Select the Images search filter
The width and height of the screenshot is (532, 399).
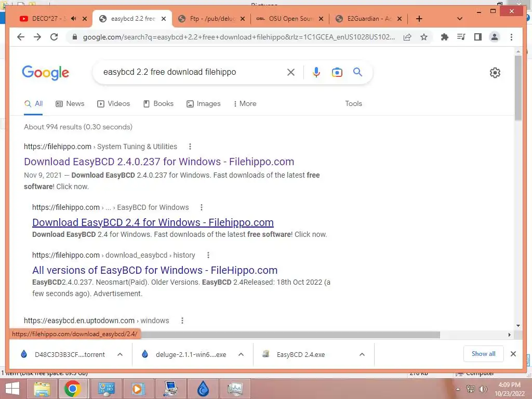tap(204, 104)
